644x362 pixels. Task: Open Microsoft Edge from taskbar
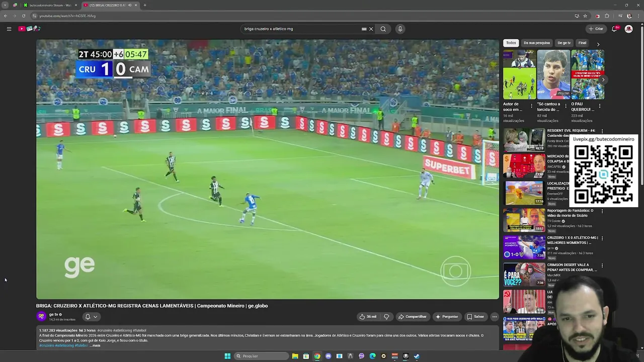(372, 356)
